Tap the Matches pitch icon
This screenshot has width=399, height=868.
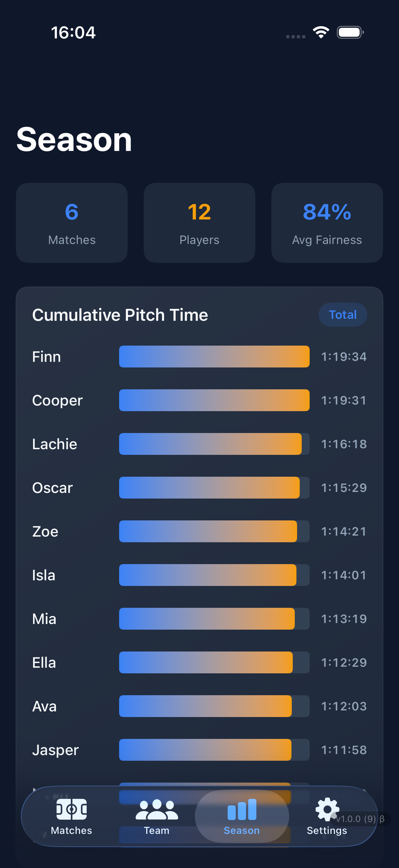click(71, 809)
